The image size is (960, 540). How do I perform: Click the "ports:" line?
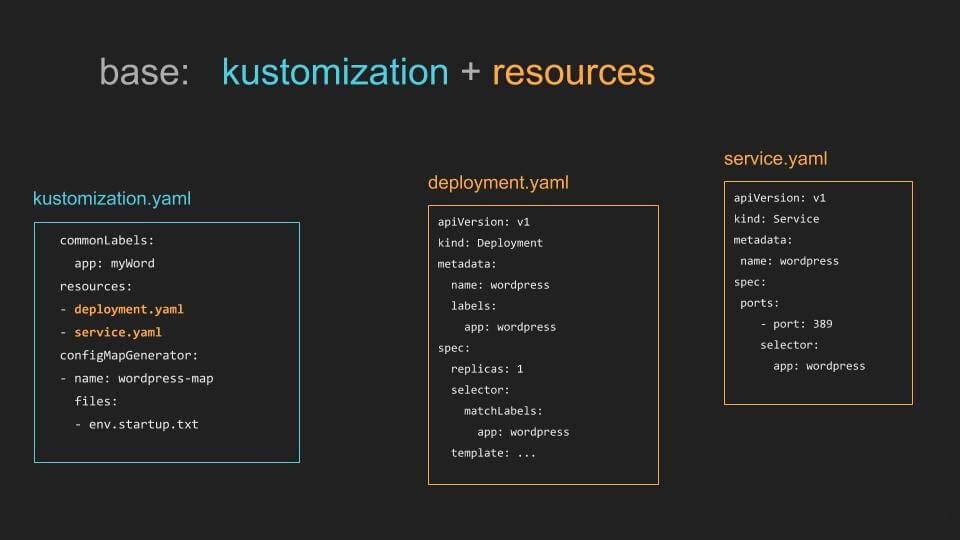pyautogui.click(x=760, y=303)
